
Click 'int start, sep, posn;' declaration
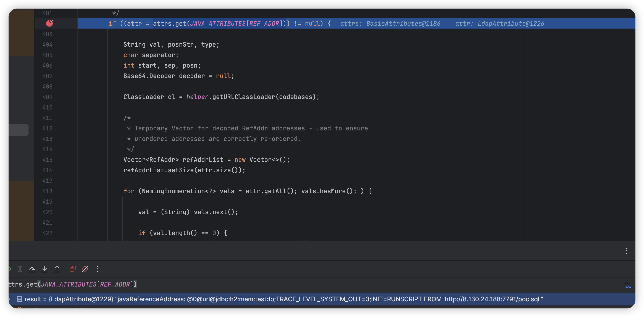pyautogui.click(x=162, y=66)
